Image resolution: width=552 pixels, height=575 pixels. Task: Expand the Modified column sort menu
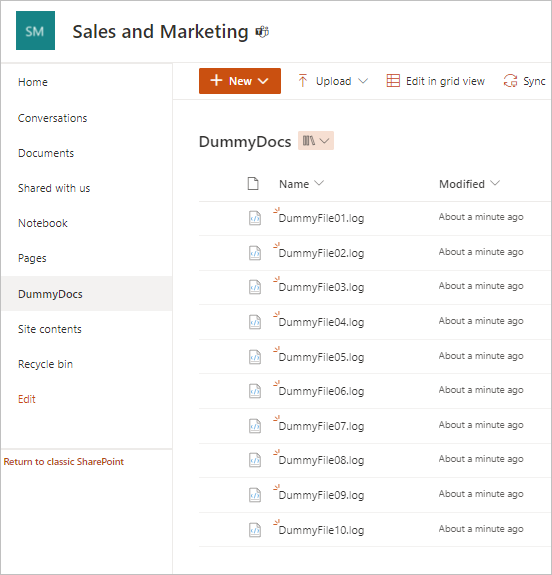[495, 183]
